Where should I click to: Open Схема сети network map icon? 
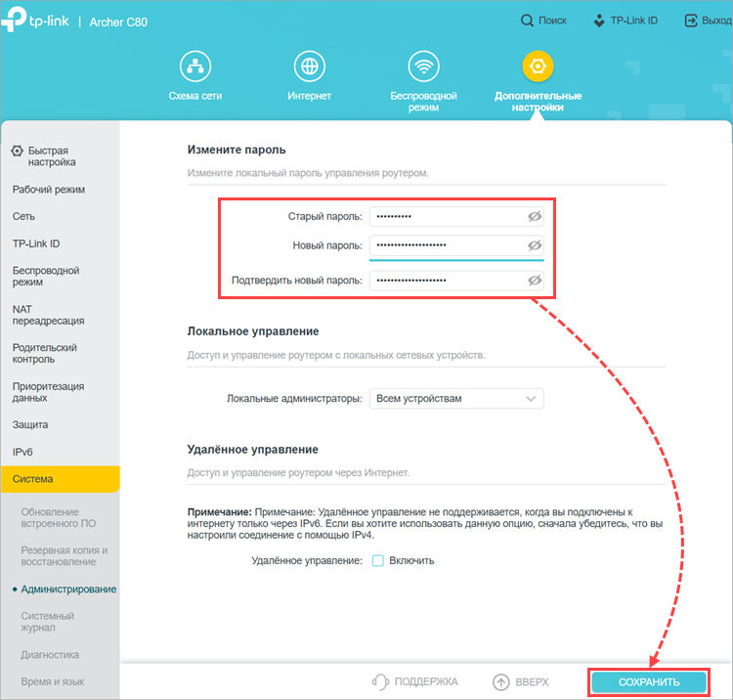[195, 66]
